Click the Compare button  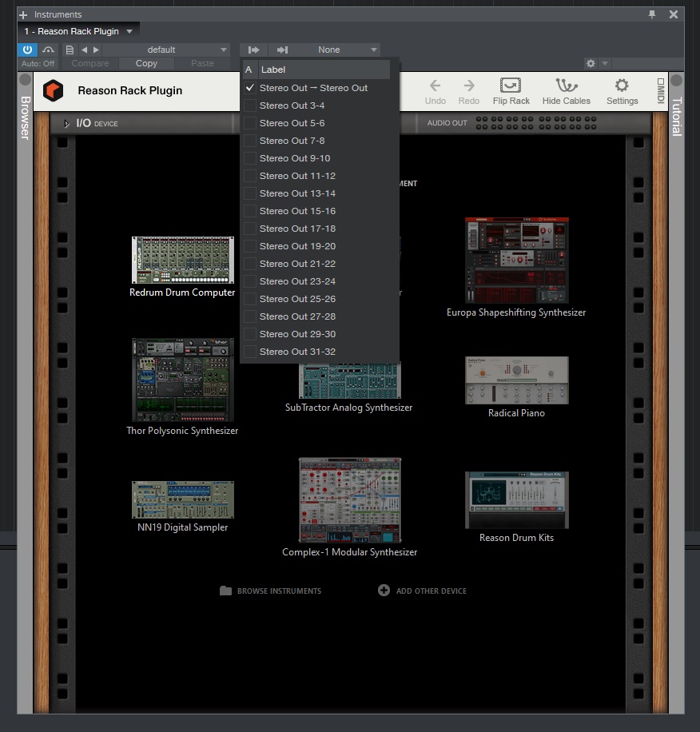point(90,63)
